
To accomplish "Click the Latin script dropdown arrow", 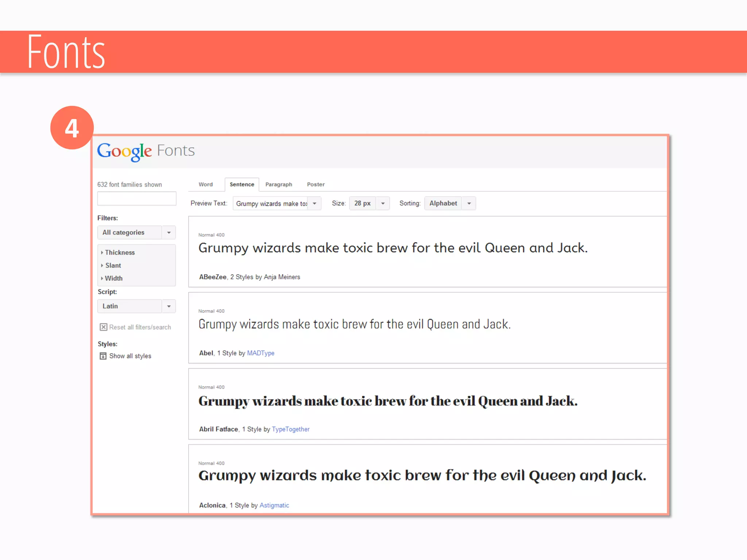I will coord(169,306).
